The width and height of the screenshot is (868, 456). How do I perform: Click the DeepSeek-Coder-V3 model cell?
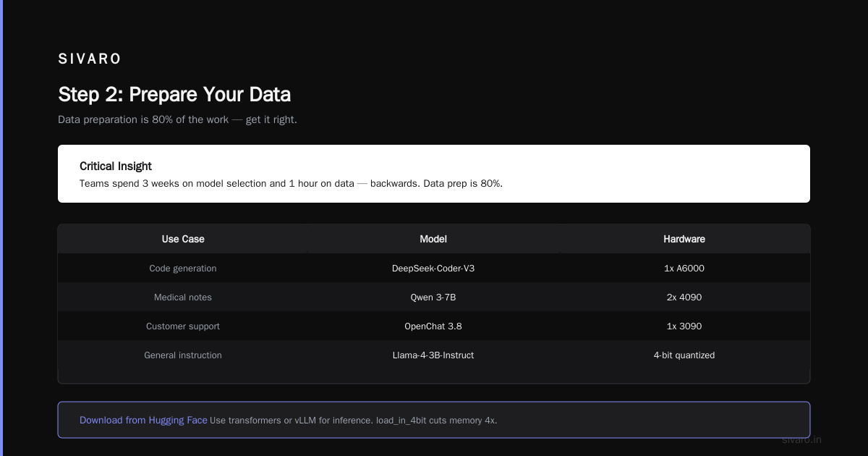click(x=433, y=268)
